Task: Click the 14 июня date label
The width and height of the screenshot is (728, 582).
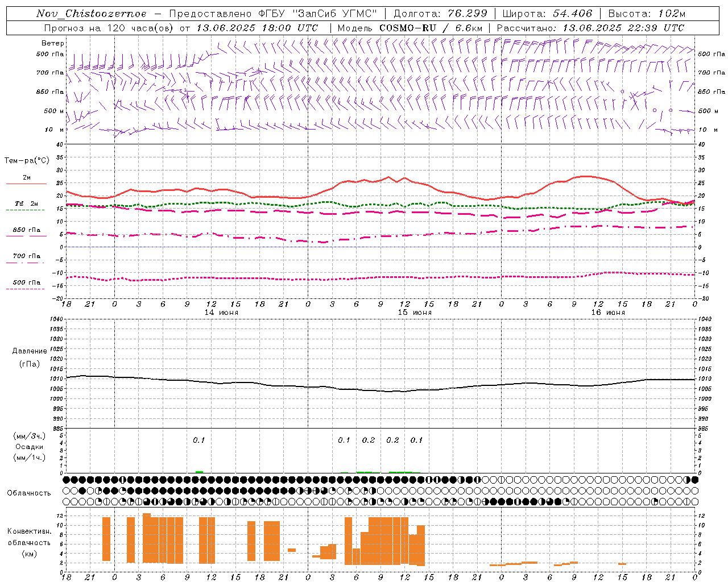Action: (221, 313)
